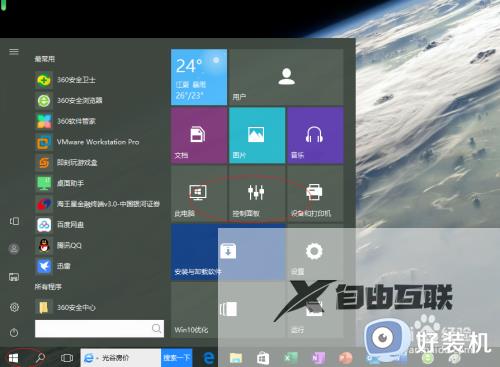Click the device icon in the left rail
This screenshot has height=367, width=500.
[x=14, y=221]
